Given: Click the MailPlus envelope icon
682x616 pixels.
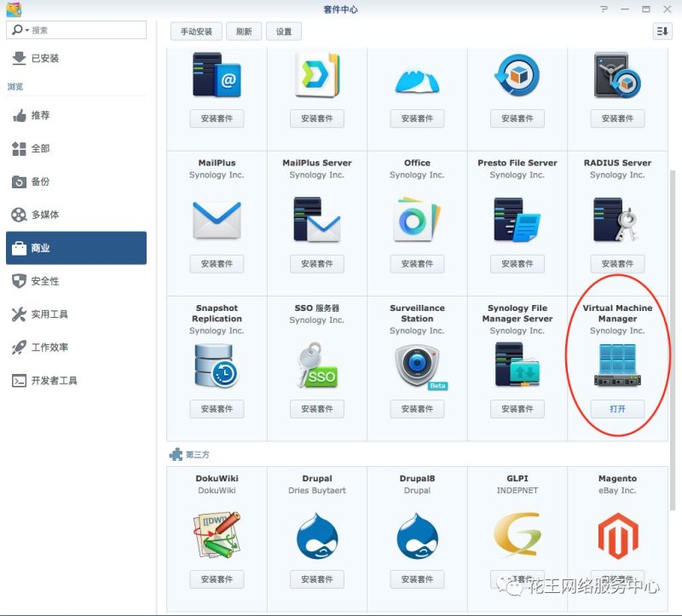Looking at the screenshot, I should (217, 220).
